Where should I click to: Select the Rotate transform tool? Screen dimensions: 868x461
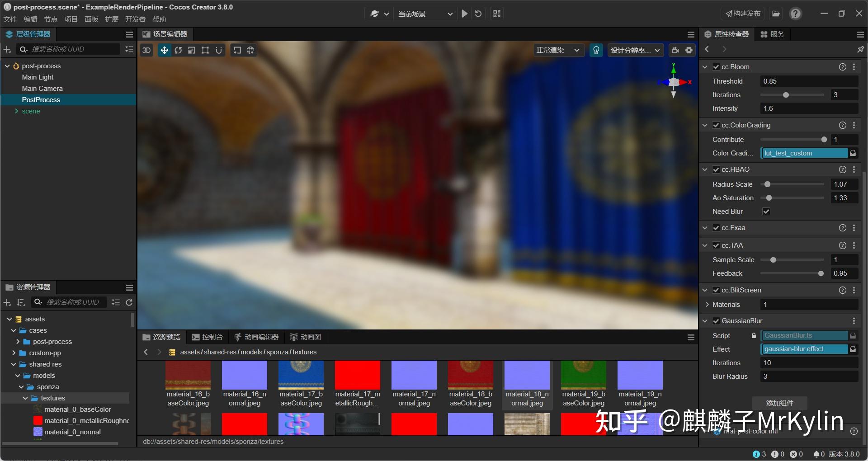(x=178, y=50)
